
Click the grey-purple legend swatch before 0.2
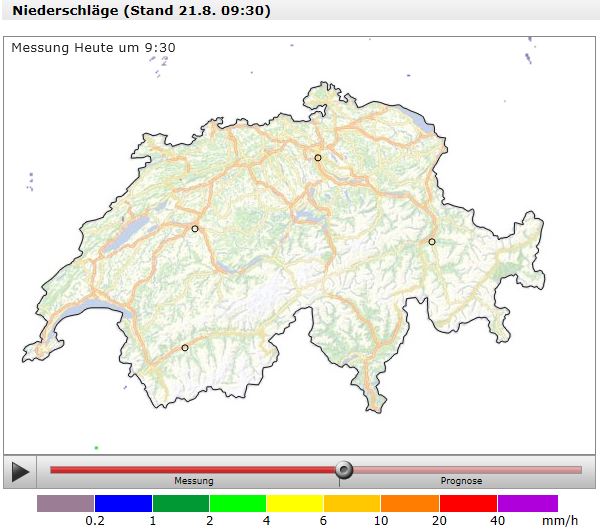pyautogui.click(x=66, y=503)
